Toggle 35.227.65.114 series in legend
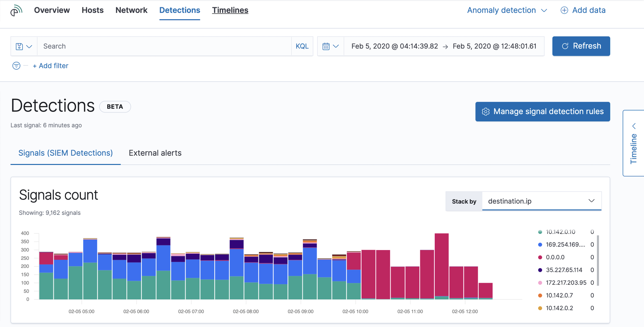 point(563,270)
